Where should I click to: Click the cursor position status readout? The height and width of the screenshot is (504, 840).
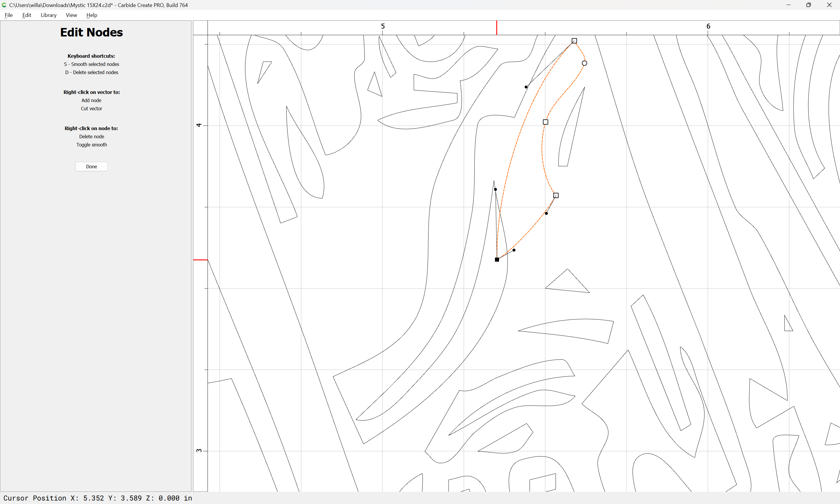[98, 498]
